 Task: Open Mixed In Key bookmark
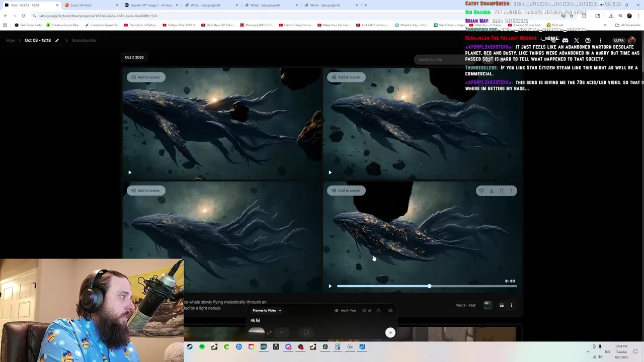pyautogui.click(x=412, y=25)
